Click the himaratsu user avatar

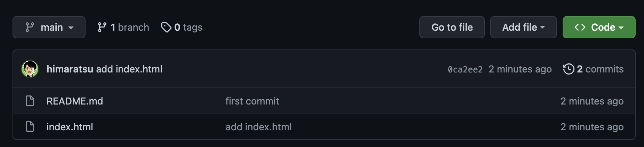(30, 69)
